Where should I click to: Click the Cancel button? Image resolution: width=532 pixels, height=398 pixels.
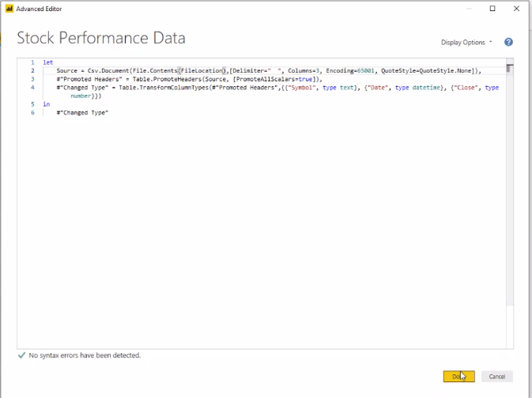tap(496, 377)
